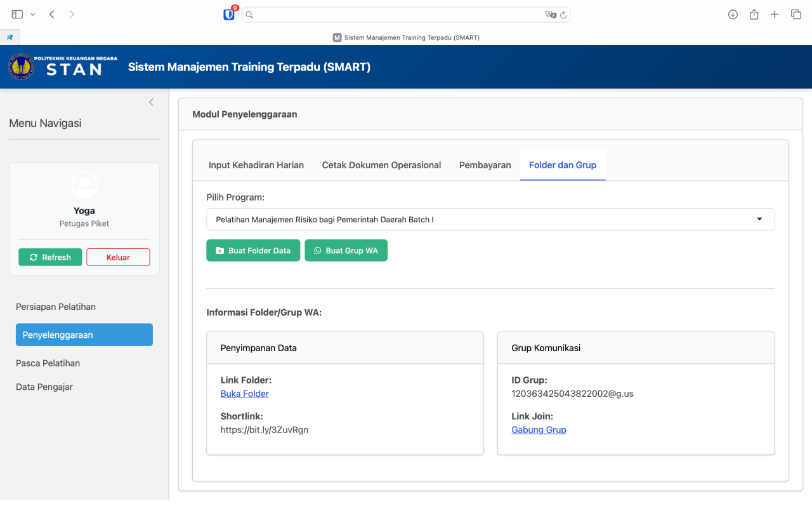Switch to Input Kehadiran Harian tab

(x=256, y=165)
